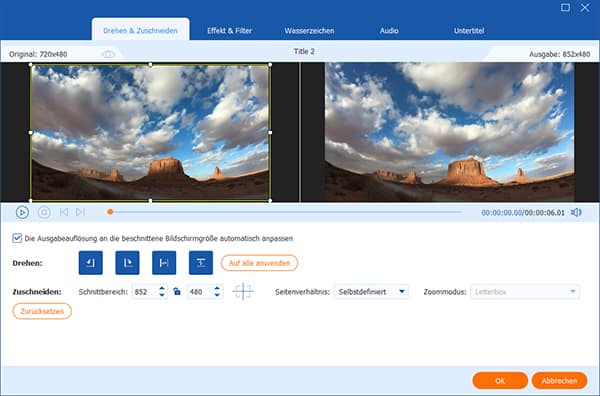This screenshot has width=600, height=396.
Task: Click Abbrechen to cancel
Action: click(x=559, y=381)
